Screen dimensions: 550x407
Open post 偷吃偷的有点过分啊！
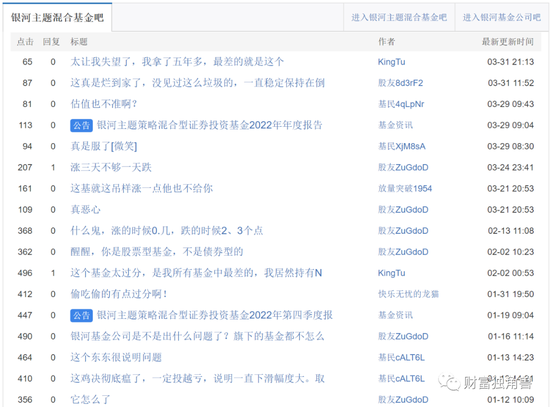click(x=119, y=294)
